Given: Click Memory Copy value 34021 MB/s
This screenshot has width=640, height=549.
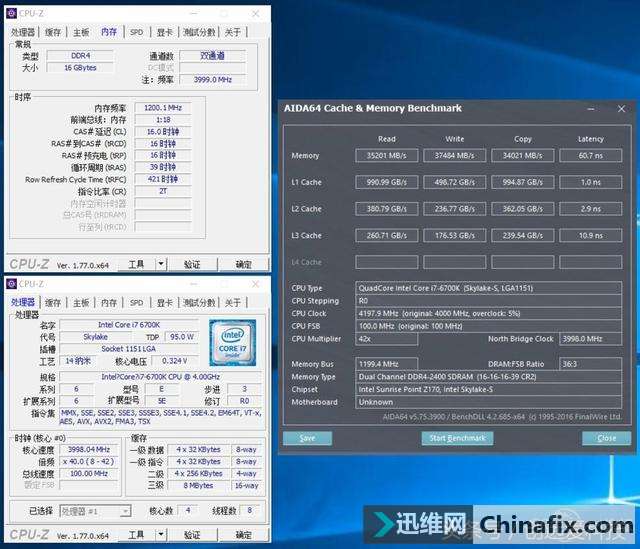Looking at the screenshot, I should 523,156.
